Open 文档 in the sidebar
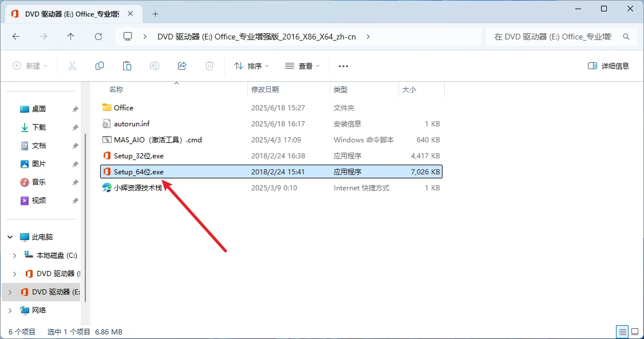644x339 pixels. (39, 146)
